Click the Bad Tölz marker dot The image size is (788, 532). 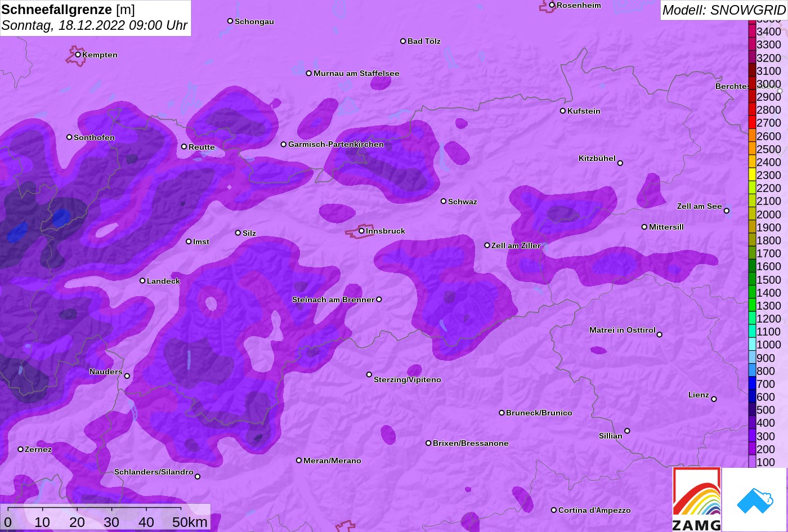coord(403,41)
